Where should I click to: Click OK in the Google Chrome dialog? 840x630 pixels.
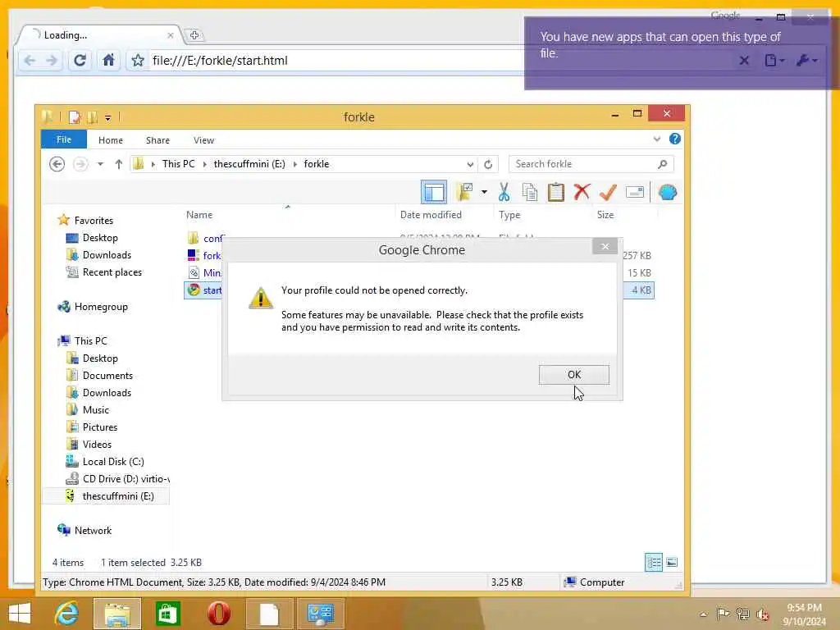(573, 374)
